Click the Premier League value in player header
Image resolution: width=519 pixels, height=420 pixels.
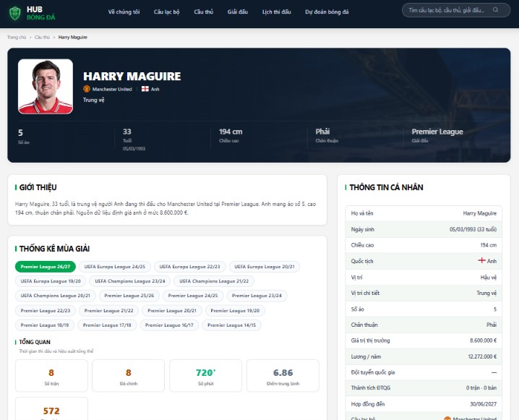[437, 132]
